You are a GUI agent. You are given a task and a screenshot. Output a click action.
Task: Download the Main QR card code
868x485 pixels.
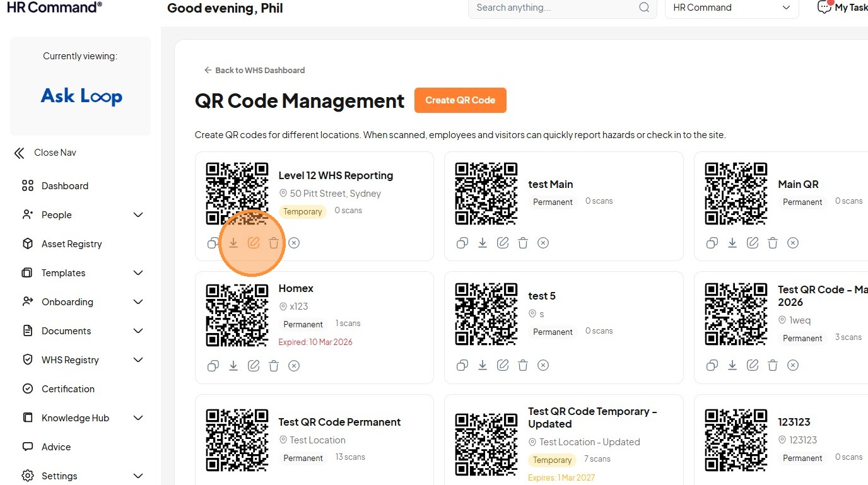click(x=732, y=243)
